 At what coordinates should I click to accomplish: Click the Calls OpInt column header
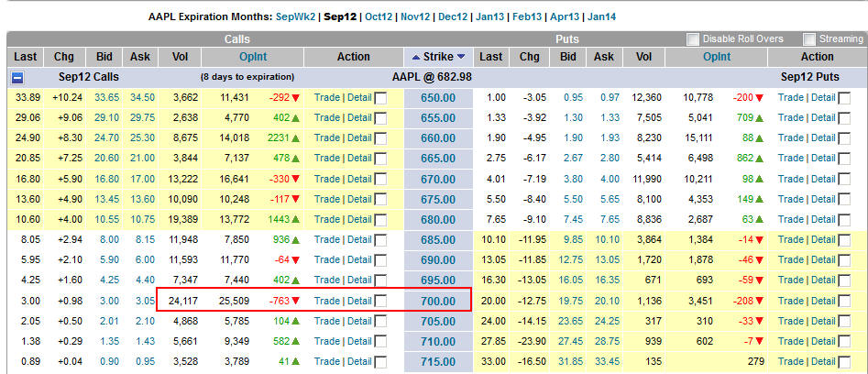253,57
